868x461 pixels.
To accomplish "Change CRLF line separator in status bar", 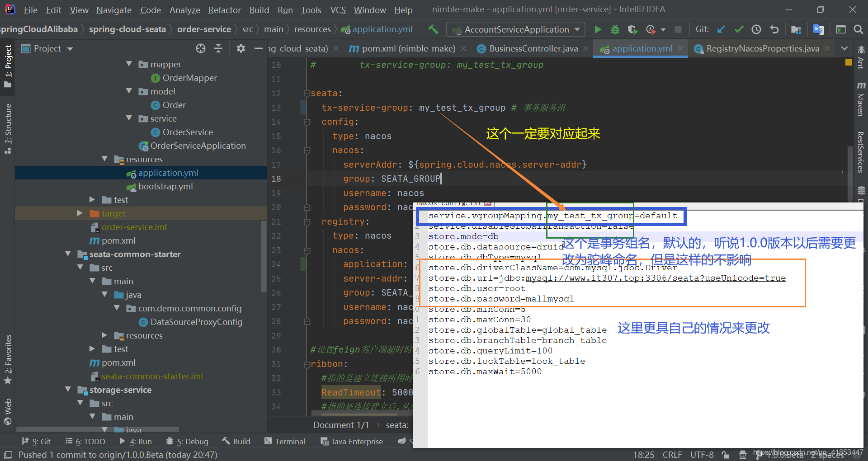I will [x=672, y=455].
